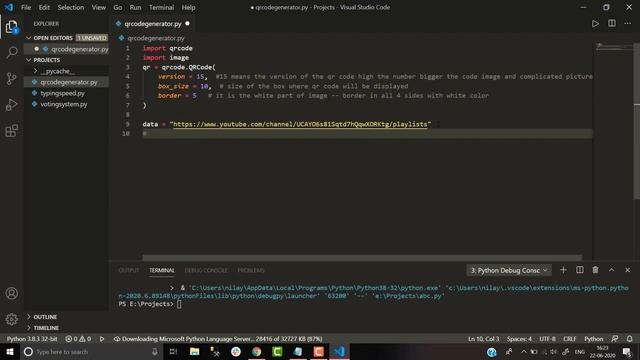Change indentation via Spaces: 4

click(519, 339)
